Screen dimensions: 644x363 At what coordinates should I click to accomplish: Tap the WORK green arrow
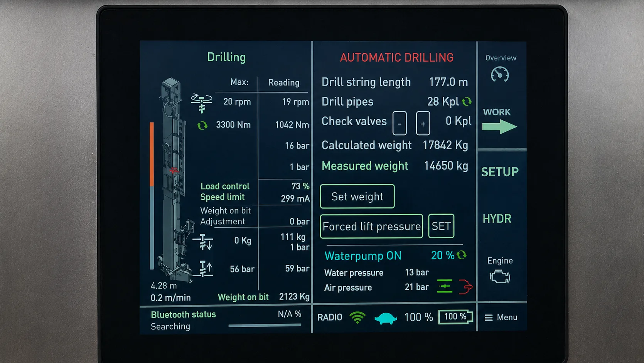[x=499, y=126]
